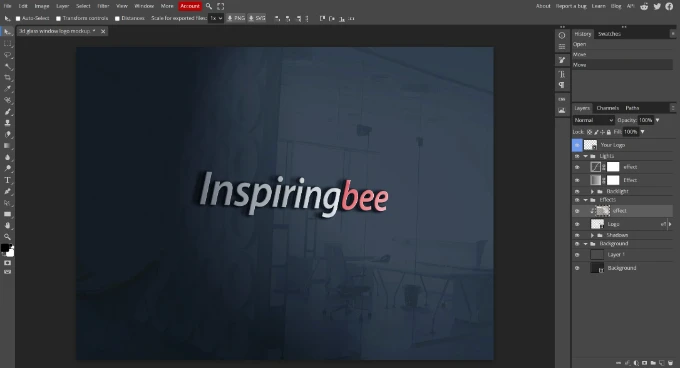Create a new folder in Layers panel
This screenshot has width=680, height=368.
(653, 363)
